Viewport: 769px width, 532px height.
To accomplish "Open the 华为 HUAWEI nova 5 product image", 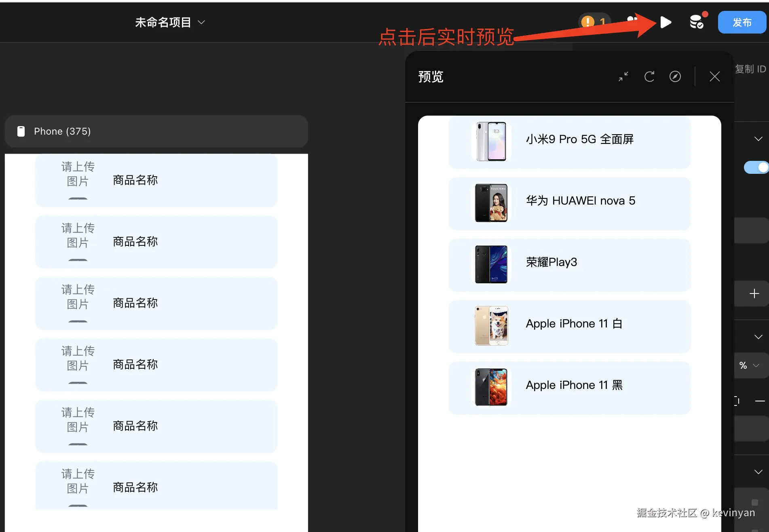I will (491, 203).
